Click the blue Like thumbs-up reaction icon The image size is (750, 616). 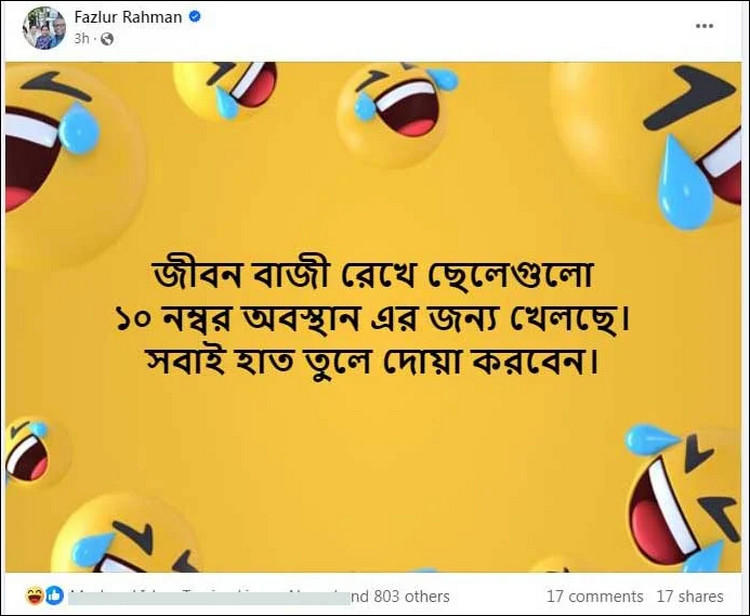(55, 596)
